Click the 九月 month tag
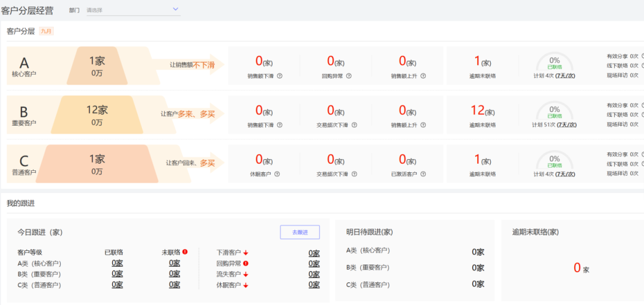 pyautogui.click(x=46, y=31)
